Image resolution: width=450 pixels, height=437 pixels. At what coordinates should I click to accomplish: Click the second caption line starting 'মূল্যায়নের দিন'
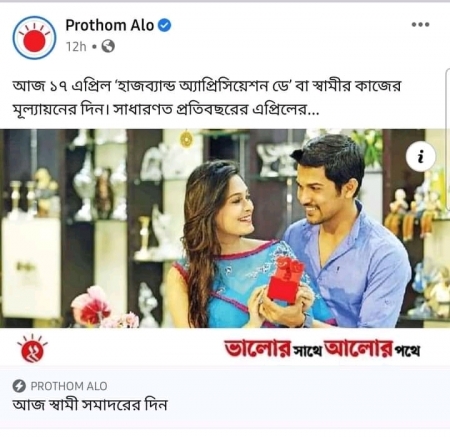click(166, 110)
